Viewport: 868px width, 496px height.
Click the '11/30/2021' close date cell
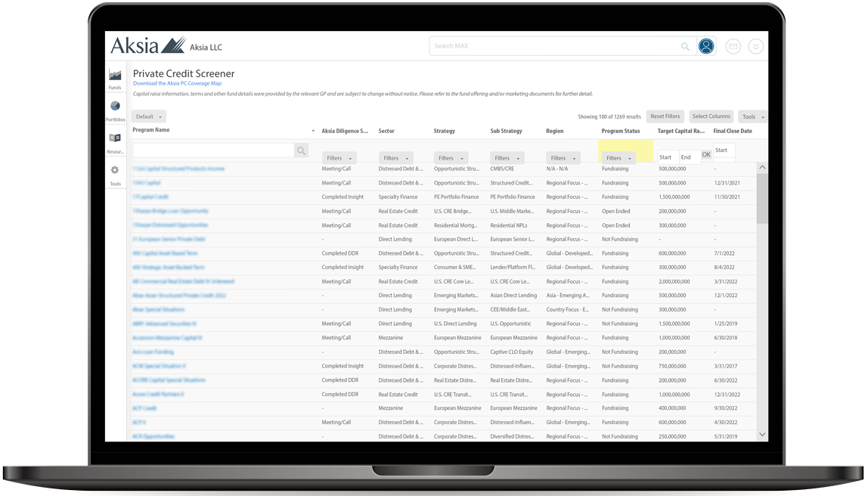[x=727, y=197]
